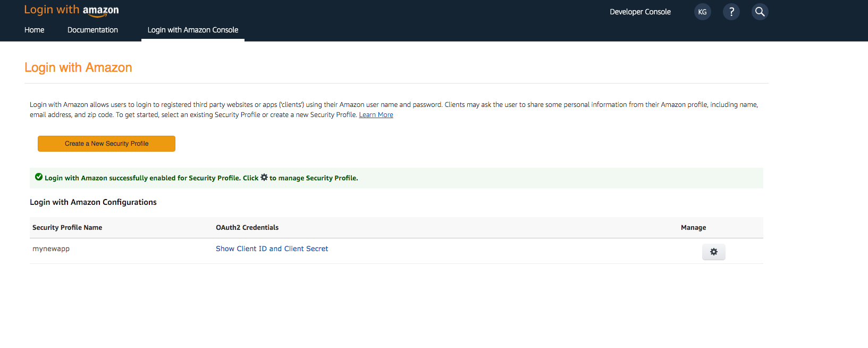Open the Developer Console link
Screen dimensions: 868x348
pyautogui.click(x=640, y=12)
